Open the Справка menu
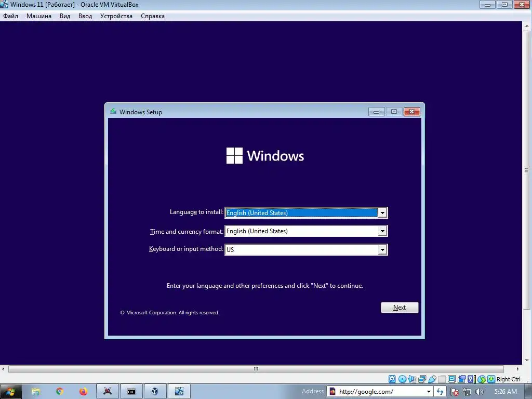 point(153,16)
